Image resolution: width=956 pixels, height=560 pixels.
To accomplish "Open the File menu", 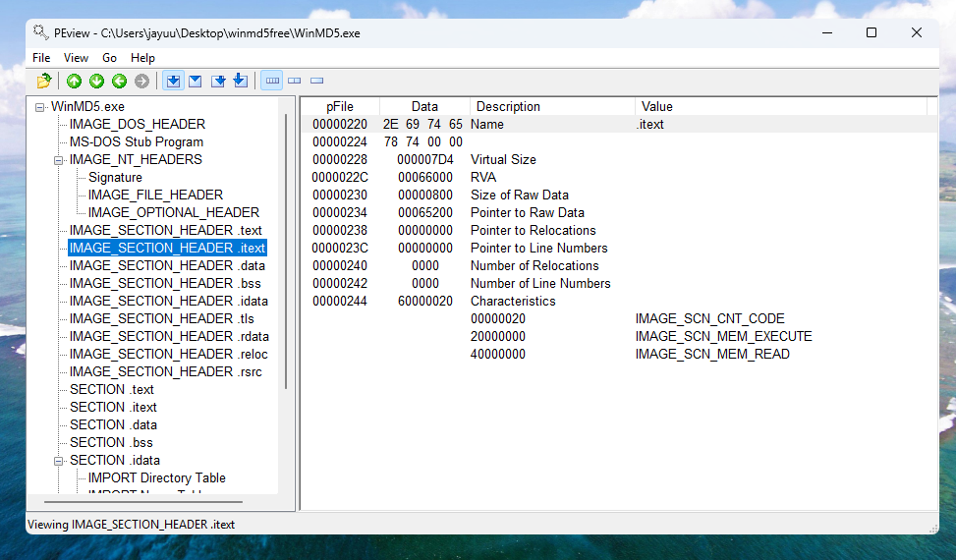I will point(41,58).
